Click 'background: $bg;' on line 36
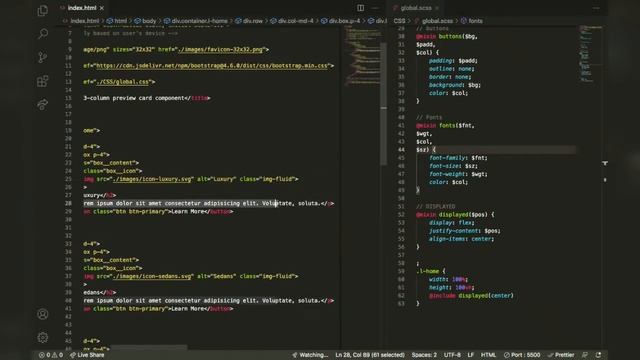The width and height of the screenshot is (640, 360). pos(455,85)
